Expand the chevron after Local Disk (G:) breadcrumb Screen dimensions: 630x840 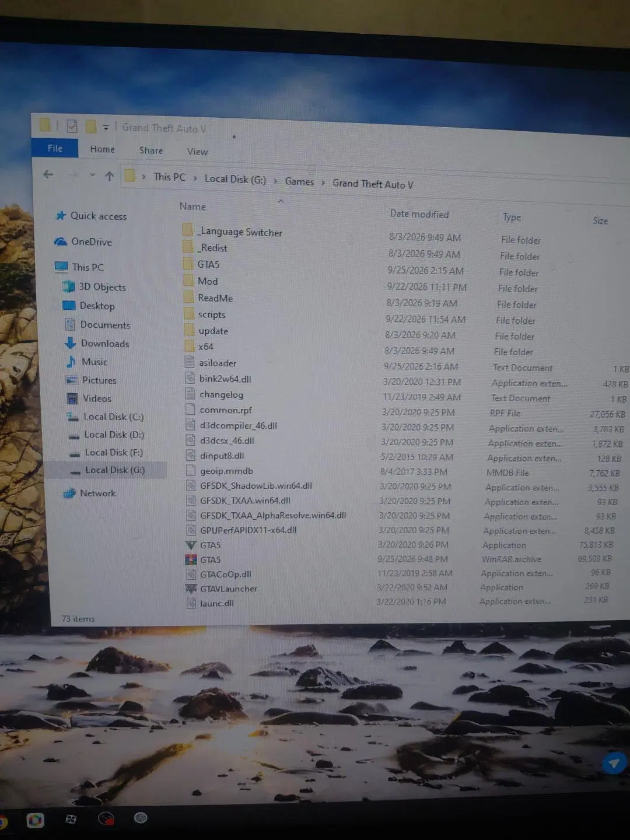pos(275,181)
